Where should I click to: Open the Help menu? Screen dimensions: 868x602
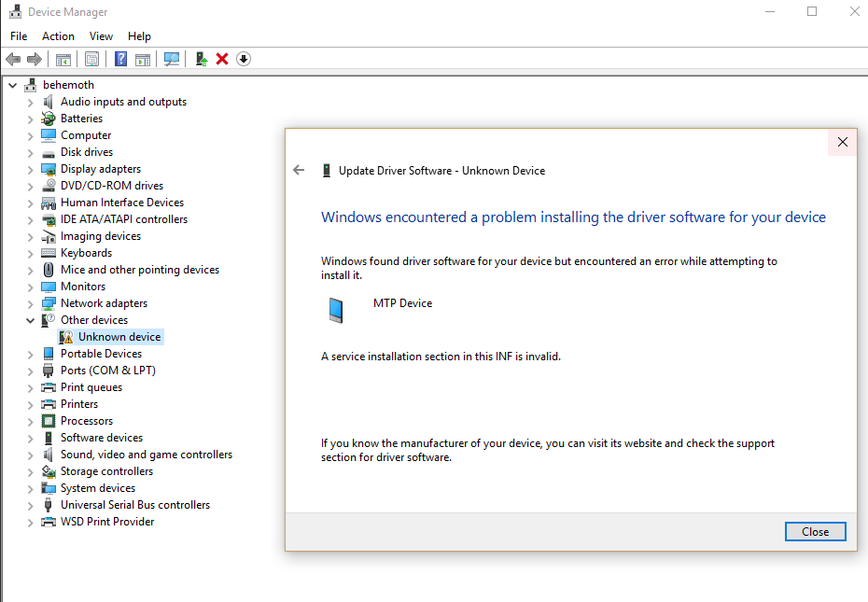tap(139, 36)
